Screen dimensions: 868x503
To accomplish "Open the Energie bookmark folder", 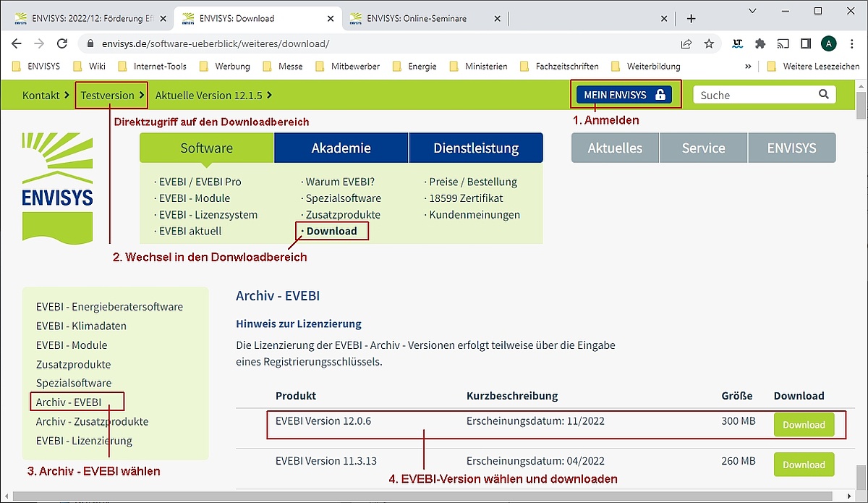I will [x=414, y=66].
